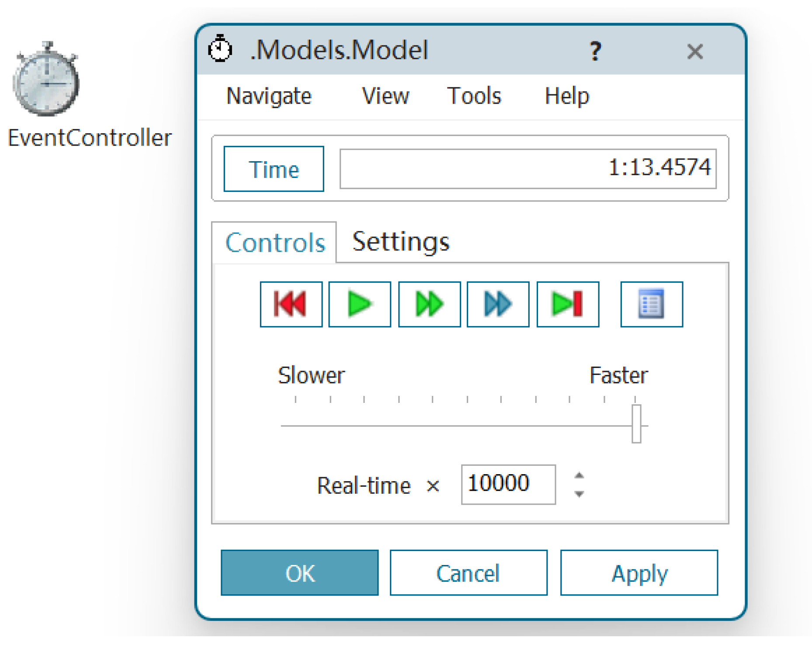
Task: Click the simulation speed slider handle
Action: 636,423
